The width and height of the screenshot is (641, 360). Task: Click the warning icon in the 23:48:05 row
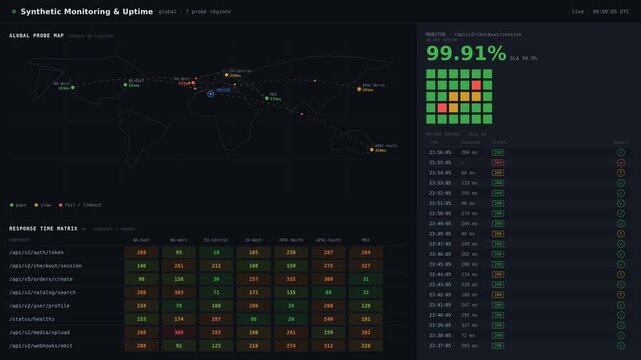click(621, 234)
